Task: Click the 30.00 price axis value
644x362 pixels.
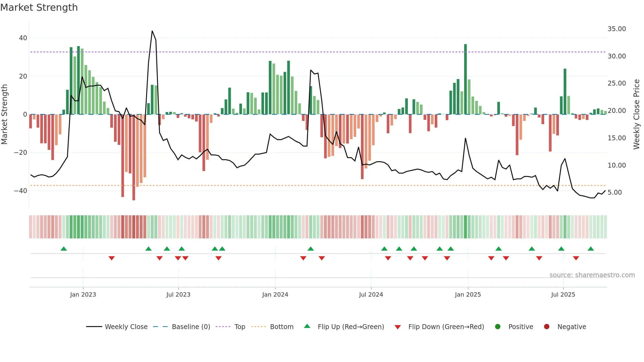Action: coord(617,56)
